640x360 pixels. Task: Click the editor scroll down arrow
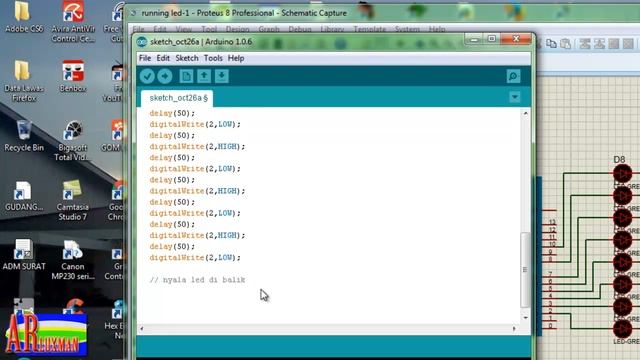525,318
